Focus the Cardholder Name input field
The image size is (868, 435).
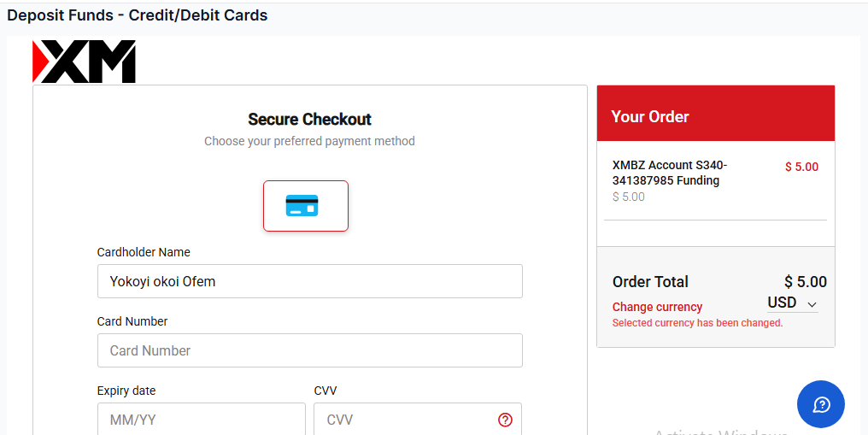(x=309, y=281)
